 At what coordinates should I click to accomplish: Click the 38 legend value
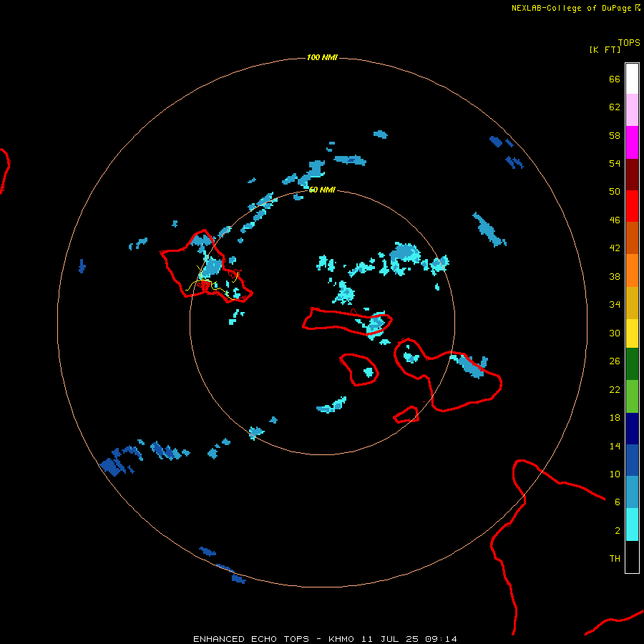pos(615,276)
